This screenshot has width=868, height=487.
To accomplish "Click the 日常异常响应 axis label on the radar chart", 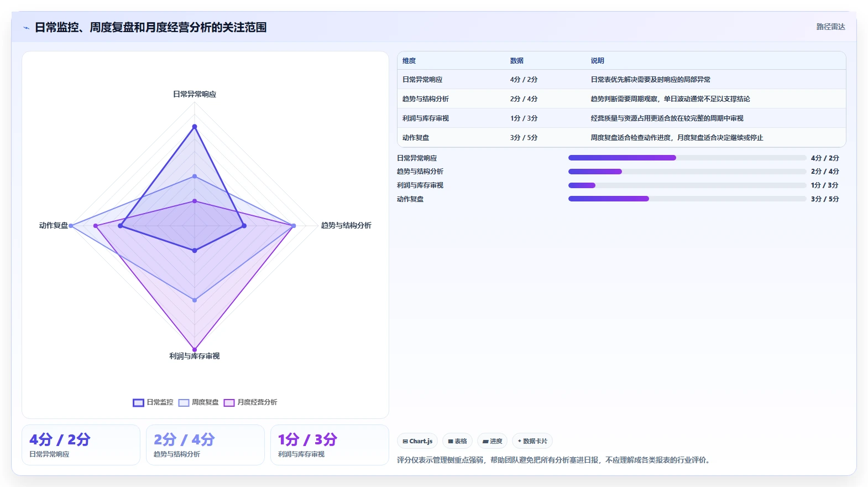I will coord(195,95).
